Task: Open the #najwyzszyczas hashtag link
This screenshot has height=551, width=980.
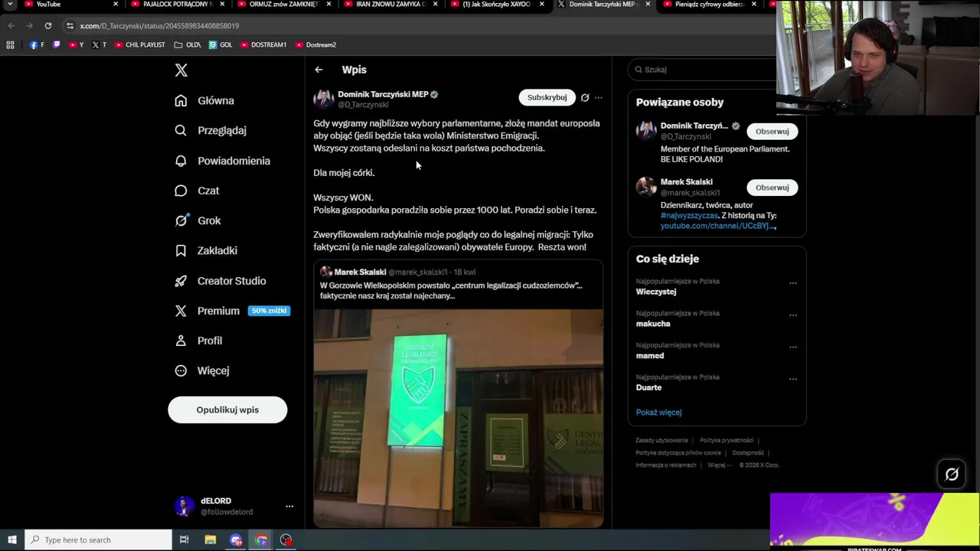Action: pos(689,216)
